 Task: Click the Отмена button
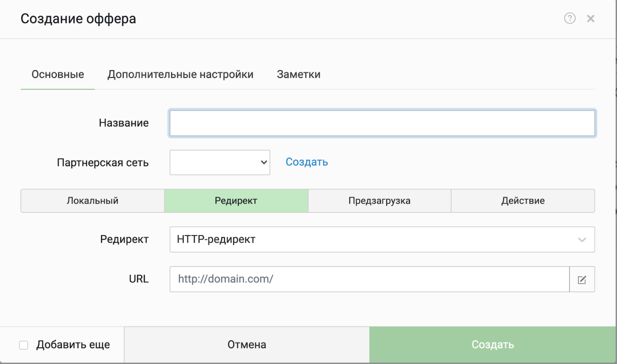[247, 345]
